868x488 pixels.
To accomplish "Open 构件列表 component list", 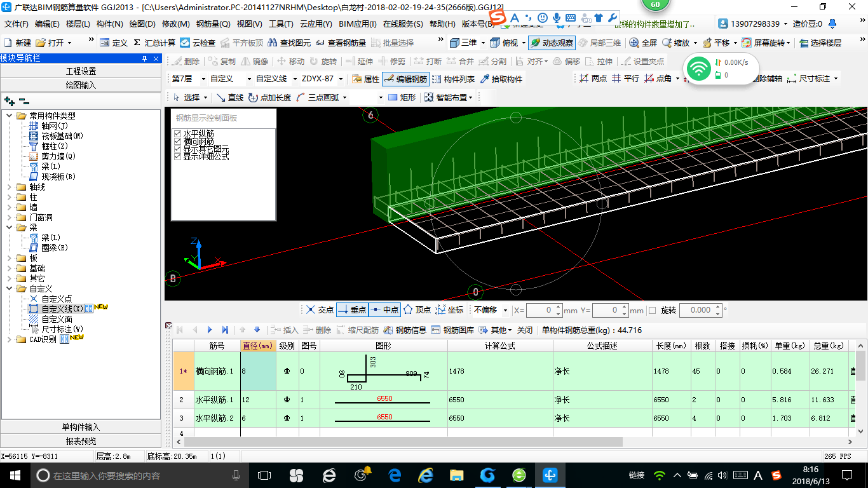I will point(452,79).
